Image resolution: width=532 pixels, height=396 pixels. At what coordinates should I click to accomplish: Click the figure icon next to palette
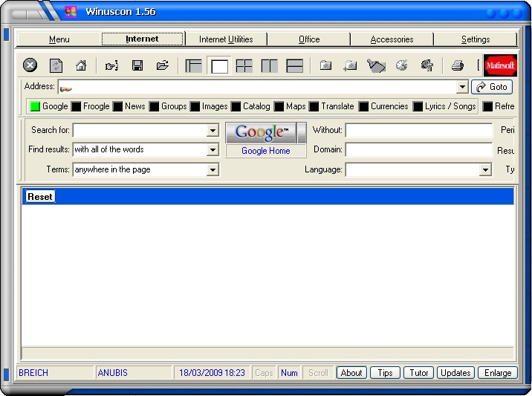click(x=426, y=65)
